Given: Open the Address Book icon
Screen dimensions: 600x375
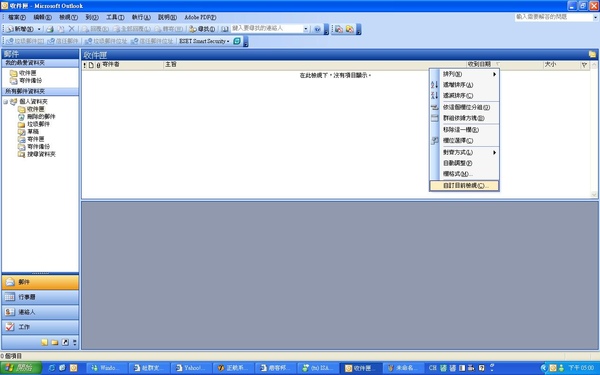Looking at the screenshot, I should (225, 29).
